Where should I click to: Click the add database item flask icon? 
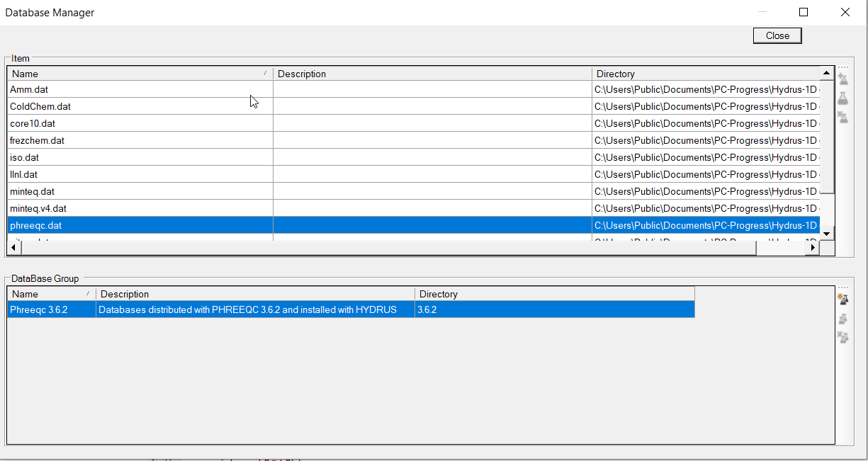point(842,79)
